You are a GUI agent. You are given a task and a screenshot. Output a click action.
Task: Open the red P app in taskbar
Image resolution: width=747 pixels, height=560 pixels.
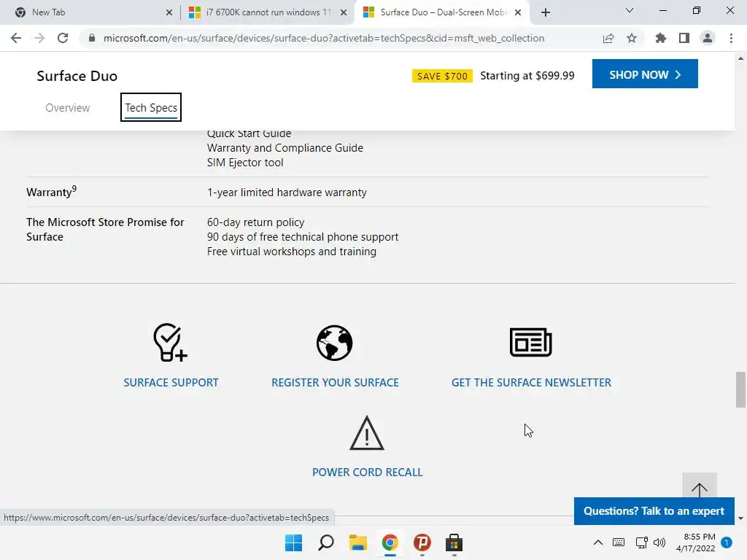tap(422, 542)
